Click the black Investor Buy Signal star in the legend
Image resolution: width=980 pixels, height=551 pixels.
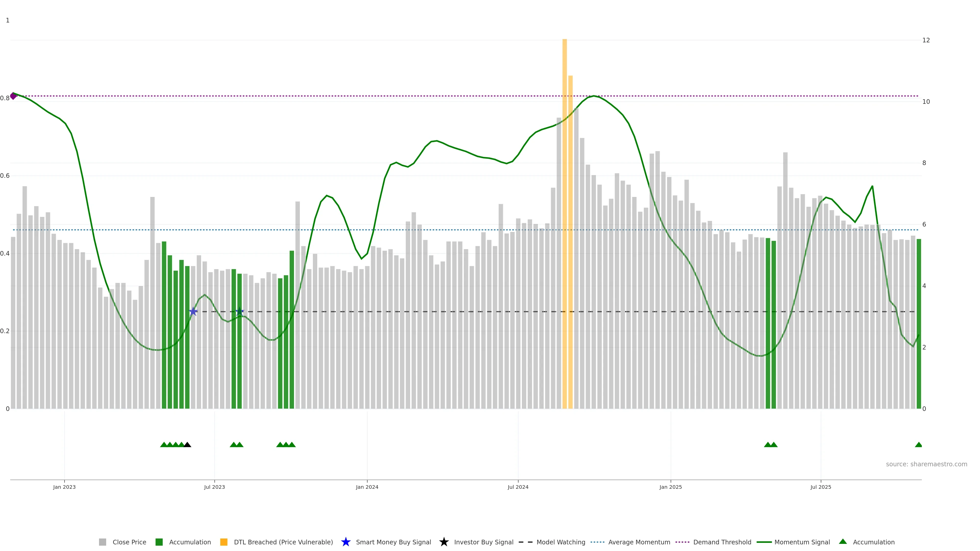[444, 542]
